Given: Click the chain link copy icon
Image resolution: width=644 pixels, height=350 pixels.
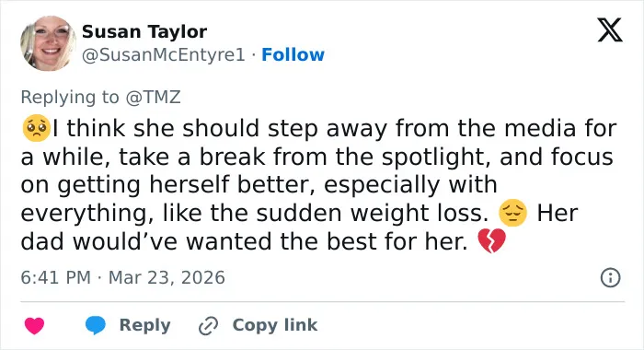Looking at the screenshot, I should coord(208,326).
